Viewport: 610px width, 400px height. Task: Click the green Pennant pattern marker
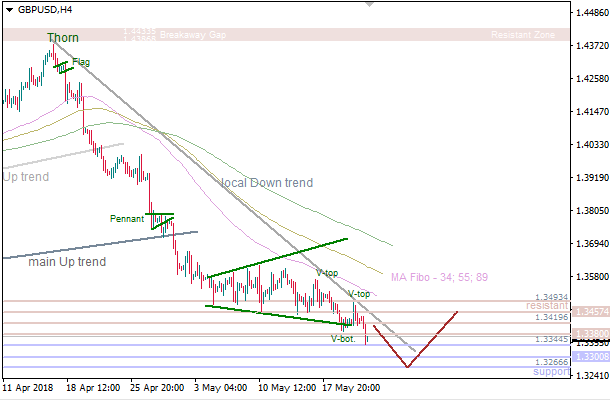(162, 221)
